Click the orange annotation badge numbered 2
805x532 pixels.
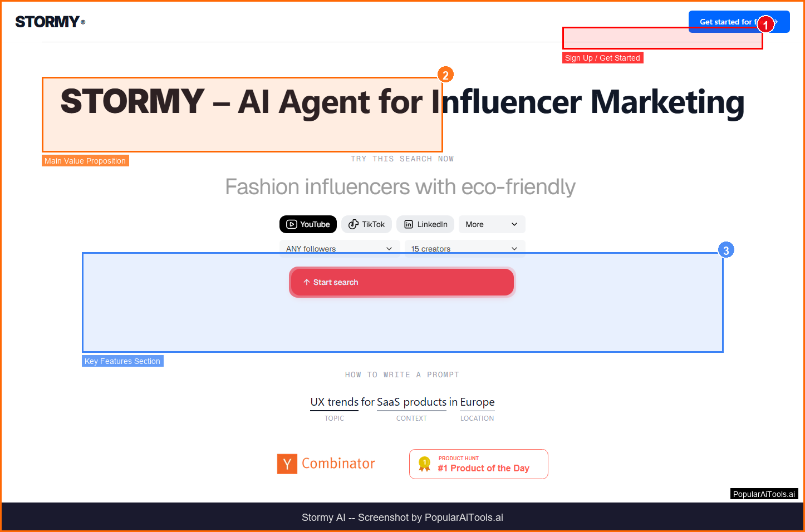tap(445, 75)
